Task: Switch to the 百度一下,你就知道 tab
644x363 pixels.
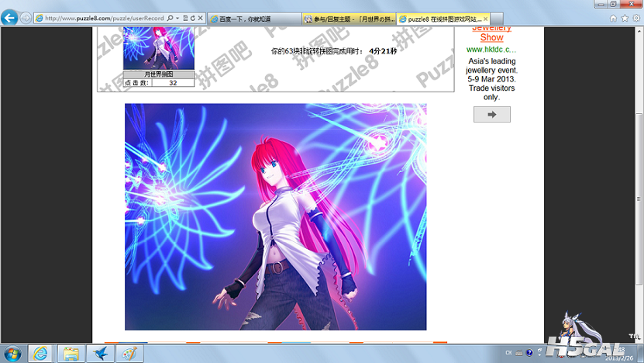Action: 255,19
